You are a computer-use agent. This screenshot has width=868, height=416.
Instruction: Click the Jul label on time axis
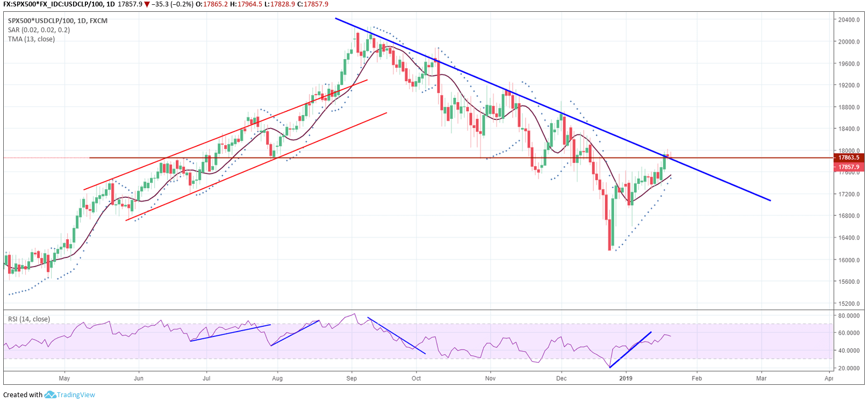pos(206,378)
